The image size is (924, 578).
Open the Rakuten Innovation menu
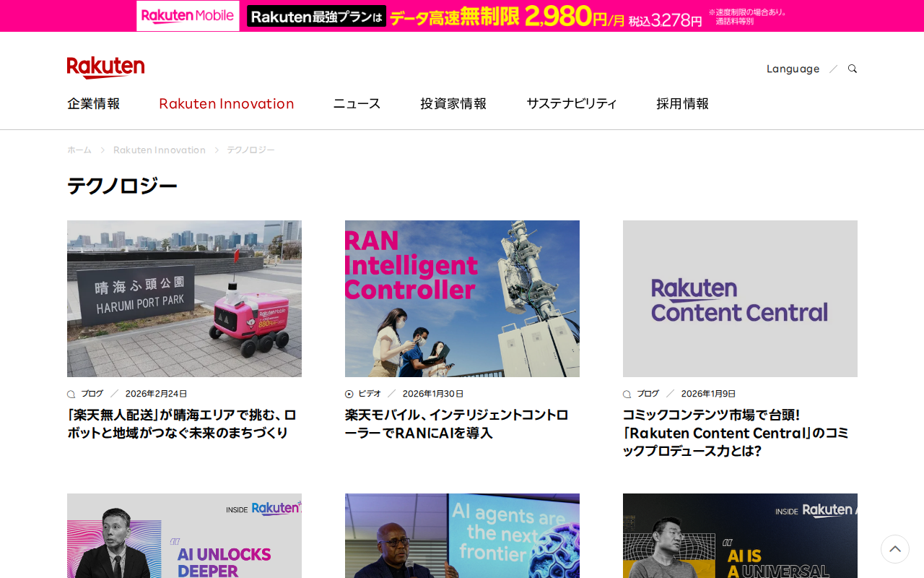[227, 103]
